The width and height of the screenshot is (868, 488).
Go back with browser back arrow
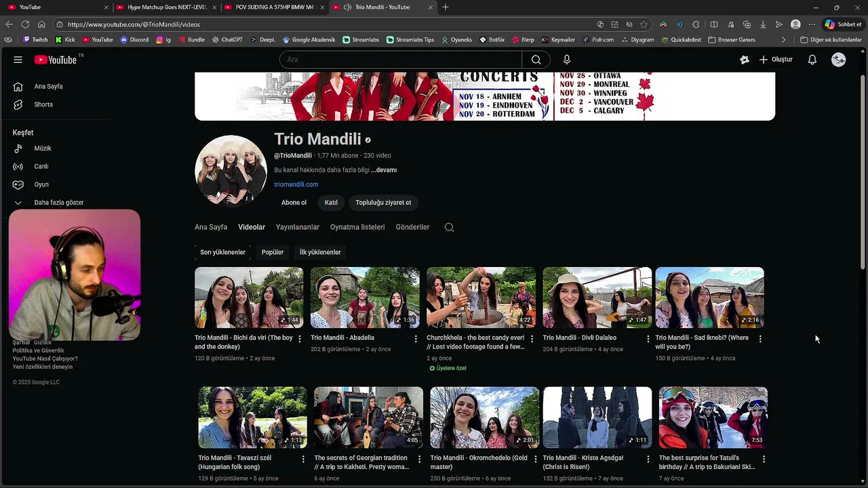click(9, 24)
